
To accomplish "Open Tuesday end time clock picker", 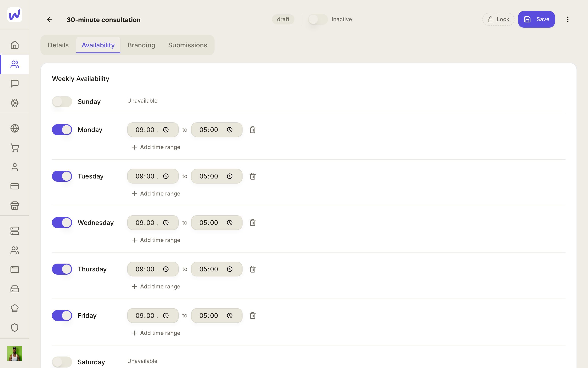I will 230,176.
